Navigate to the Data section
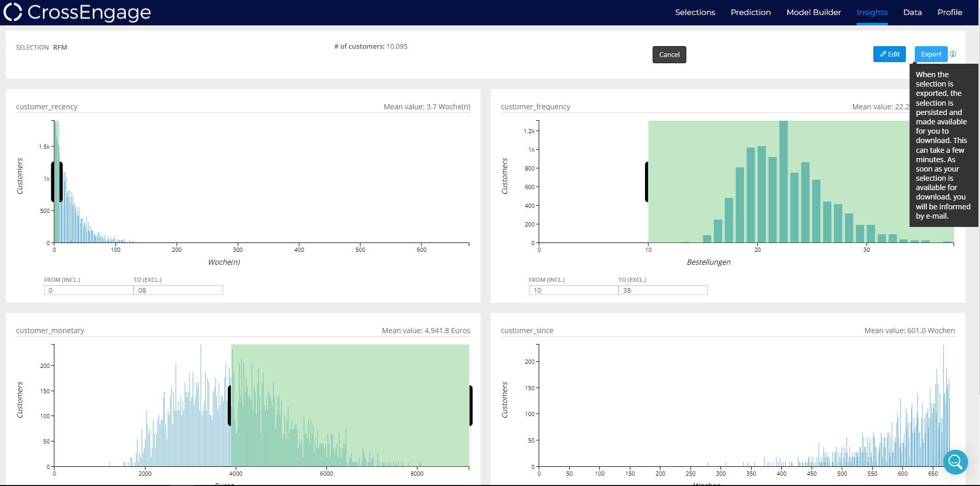The width and height of the screenshot is (980, 486). pyautogui.click(x=912, y=12)
